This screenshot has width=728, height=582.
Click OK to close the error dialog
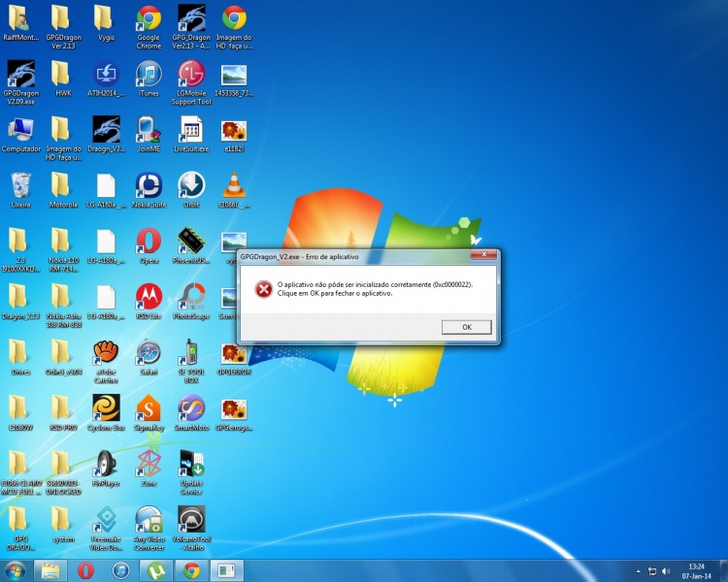[x=466, y=327]
